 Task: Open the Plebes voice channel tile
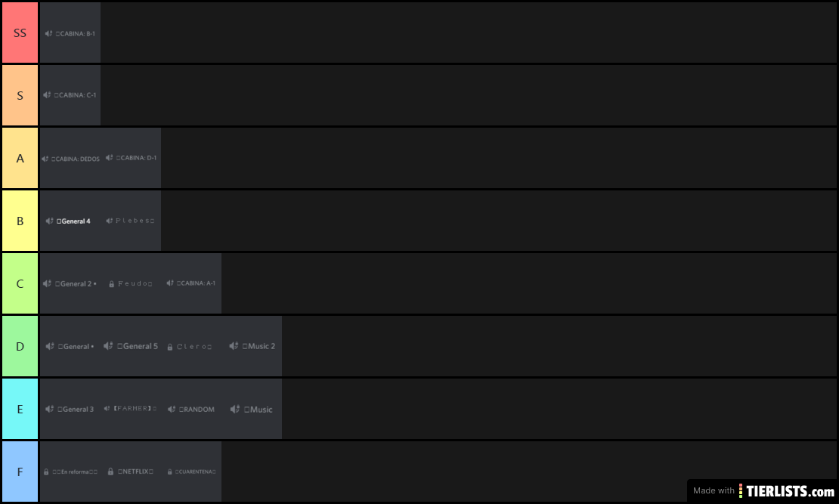(131, 221)
